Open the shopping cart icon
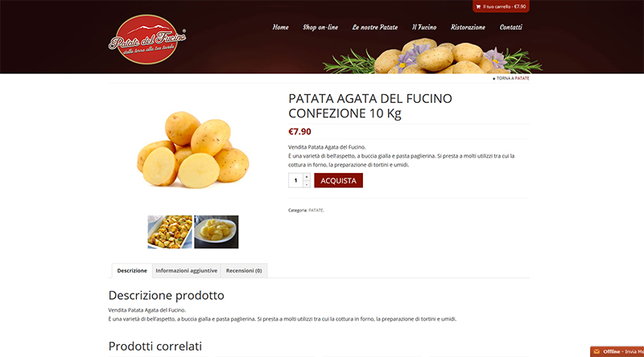This screenshot has width=644, height=357. pos(478,6)
